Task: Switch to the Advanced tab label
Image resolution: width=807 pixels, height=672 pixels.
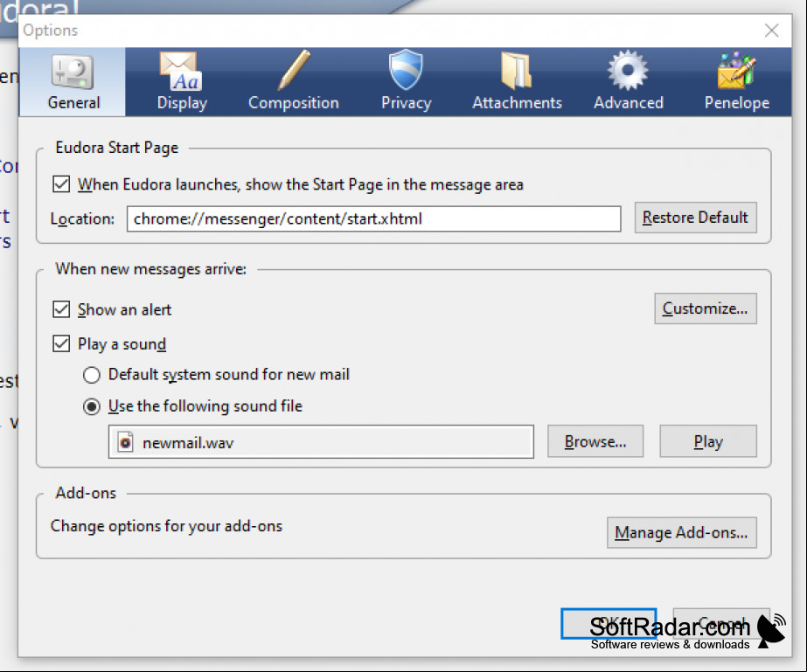Action: pyautogui.click(x=629, y=103)
